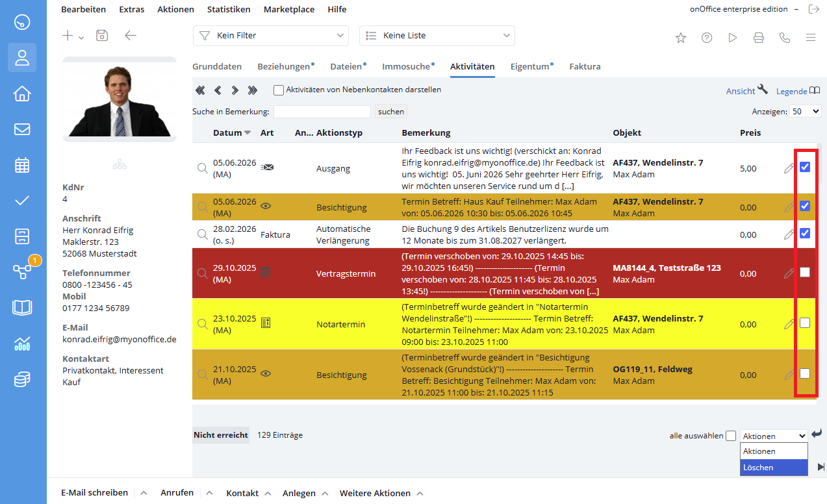The height and width of the screenshot is (504, 827).
Task: Open the 'Keine Liste' dropdown
Action: coord(437,36)
